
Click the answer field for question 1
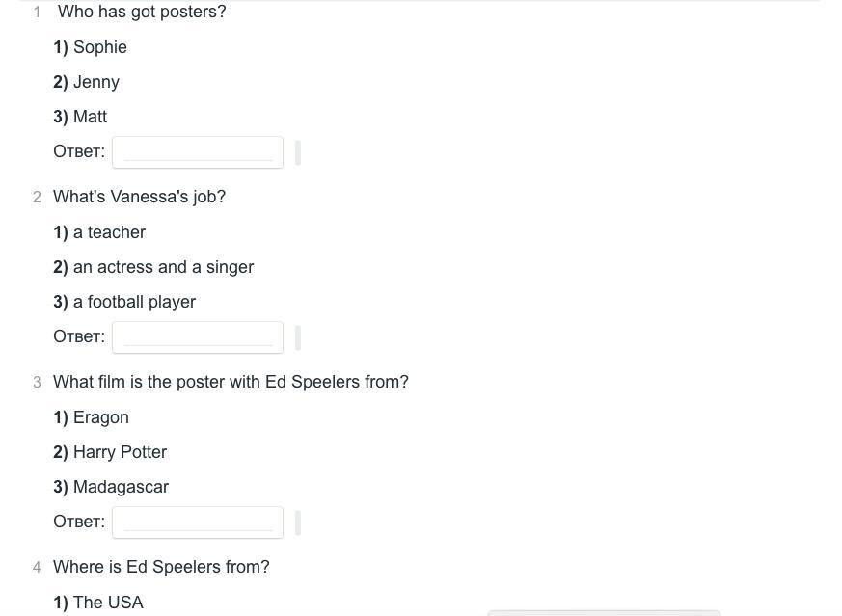tap(198, 151)
